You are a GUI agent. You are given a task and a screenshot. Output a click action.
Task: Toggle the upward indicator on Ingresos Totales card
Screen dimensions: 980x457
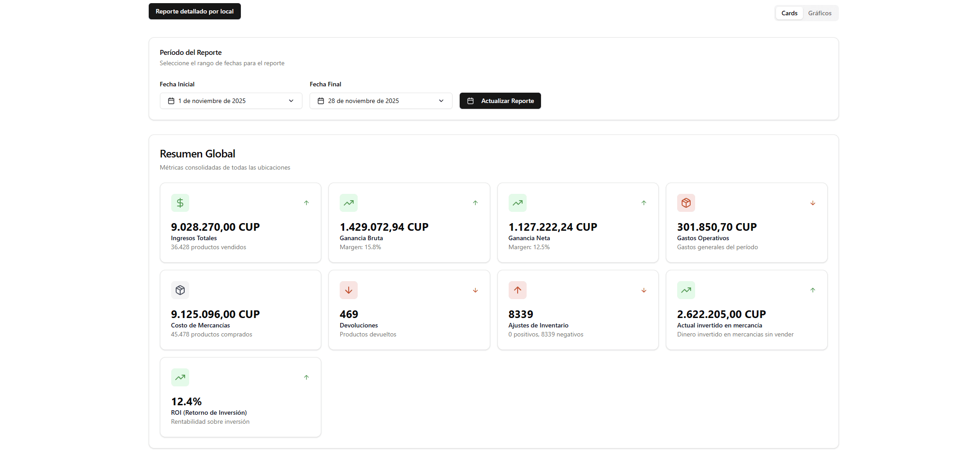(x=306, y=203)
